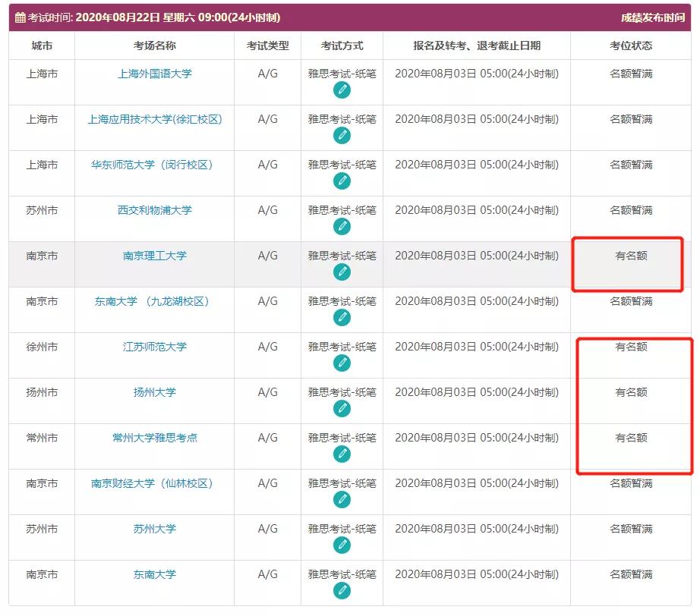Image resolution: width=700 pixels, height=616 pixels.
Task: Select 有名额 status for 扬州大学
Action: (631, 392)
